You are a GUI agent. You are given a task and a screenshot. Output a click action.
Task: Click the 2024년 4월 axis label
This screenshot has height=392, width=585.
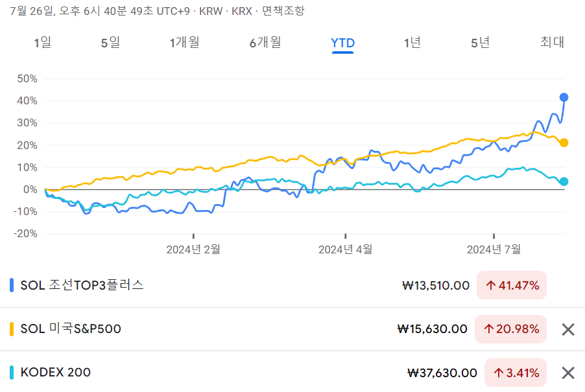346,249
